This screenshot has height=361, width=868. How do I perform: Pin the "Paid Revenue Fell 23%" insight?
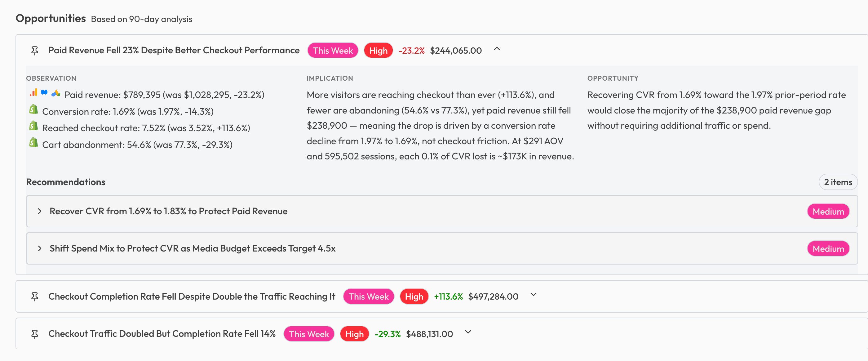tap(35, 50)
